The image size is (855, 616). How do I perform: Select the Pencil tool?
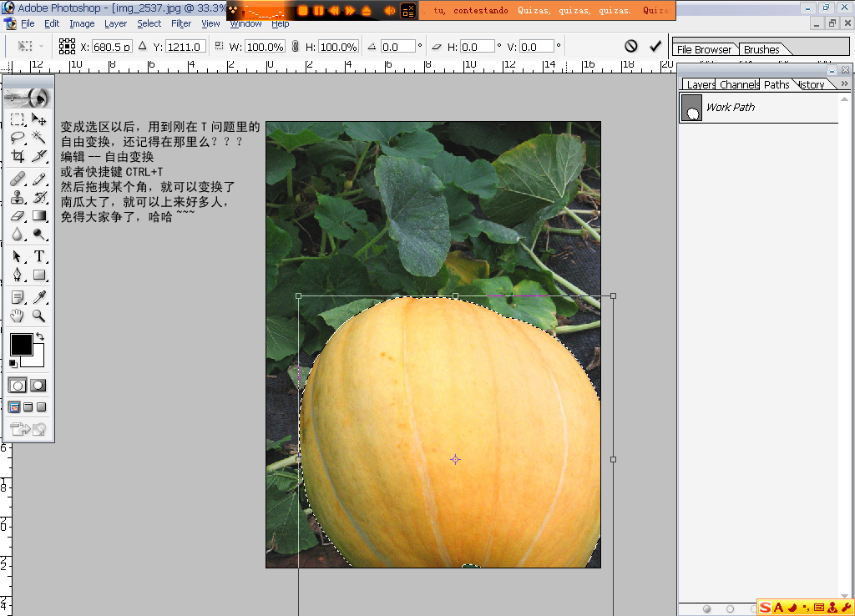tap(38, 179)
